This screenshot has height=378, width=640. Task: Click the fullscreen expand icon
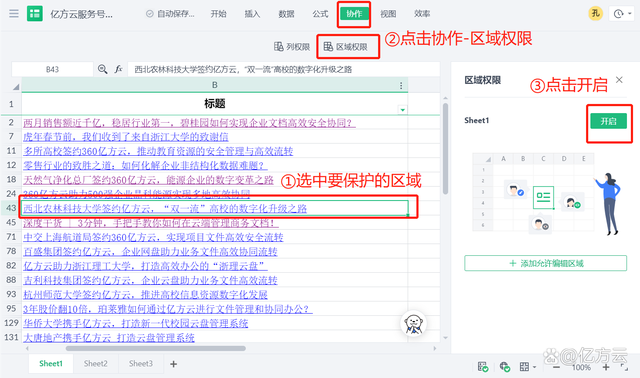pyautogui.click(x=624, y=367)
